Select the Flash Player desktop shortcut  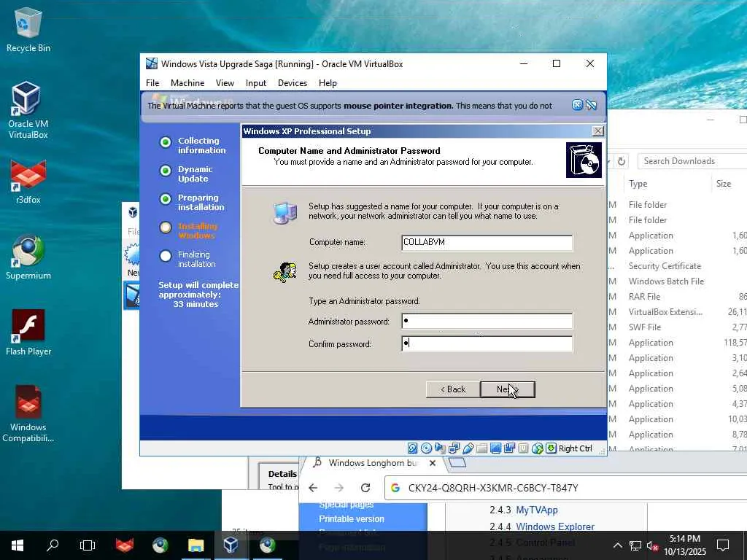pos(28,332)
